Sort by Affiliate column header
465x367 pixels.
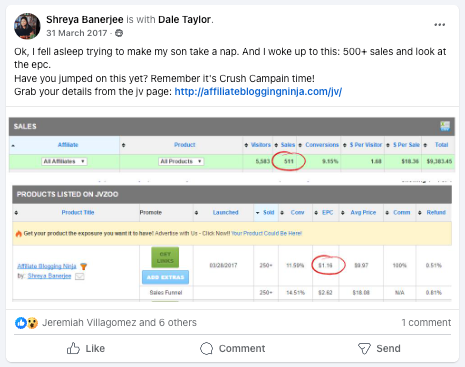click(68, 145)
